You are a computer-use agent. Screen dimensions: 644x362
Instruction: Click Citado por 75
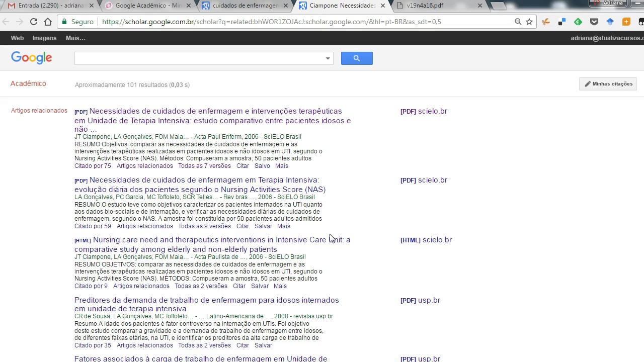click(x=93, y=166)
